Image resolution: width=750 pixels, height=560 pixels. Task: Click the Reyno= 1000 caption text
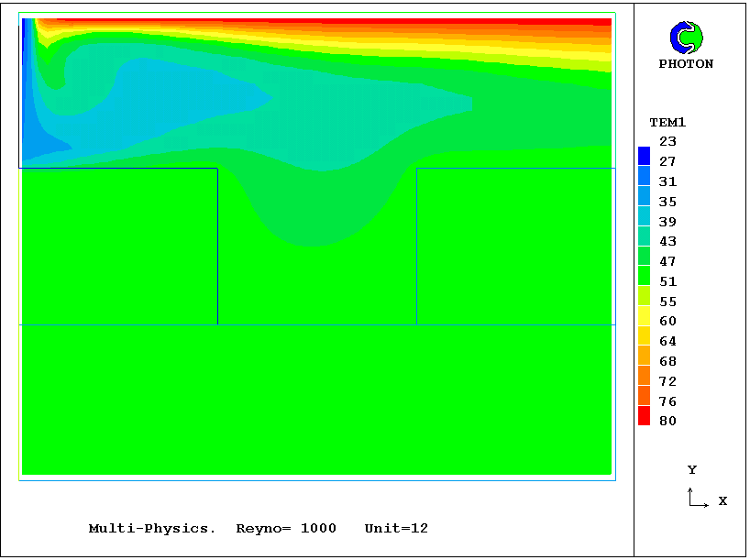point(286,529)
